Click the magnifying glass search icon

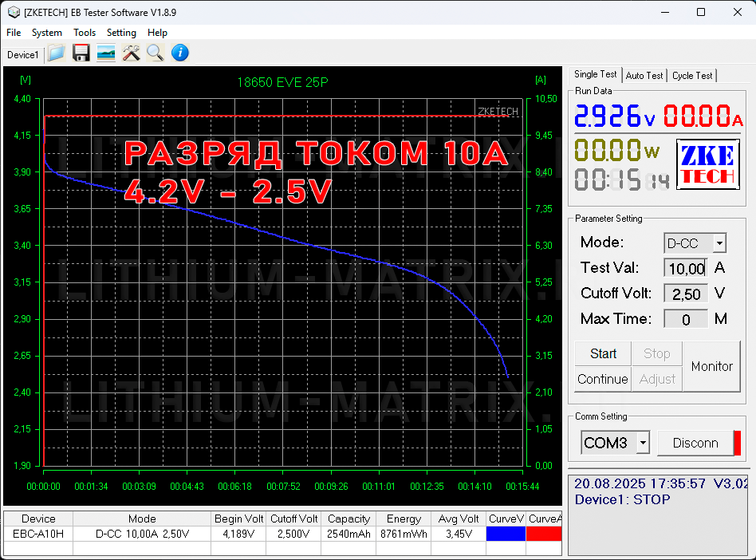(x=156, y=53)
